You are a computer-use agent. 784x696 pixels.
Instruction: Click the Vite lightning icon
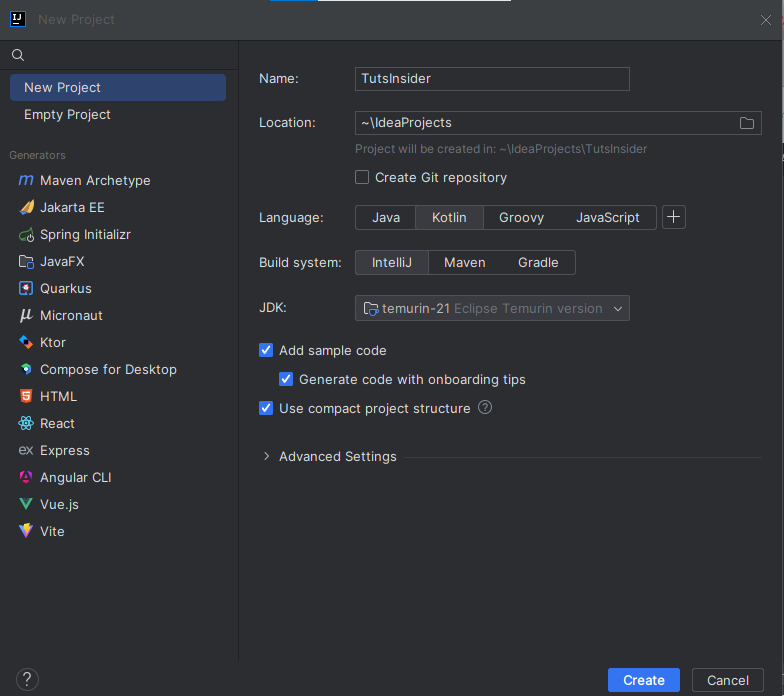[x=26, y=531]
